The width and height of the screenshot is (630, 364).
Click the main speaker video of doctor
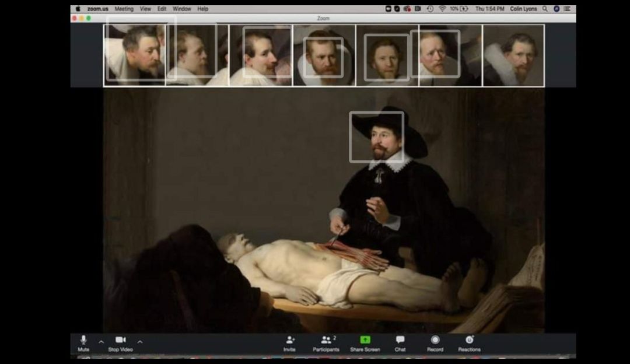click(x=324, y=211)
